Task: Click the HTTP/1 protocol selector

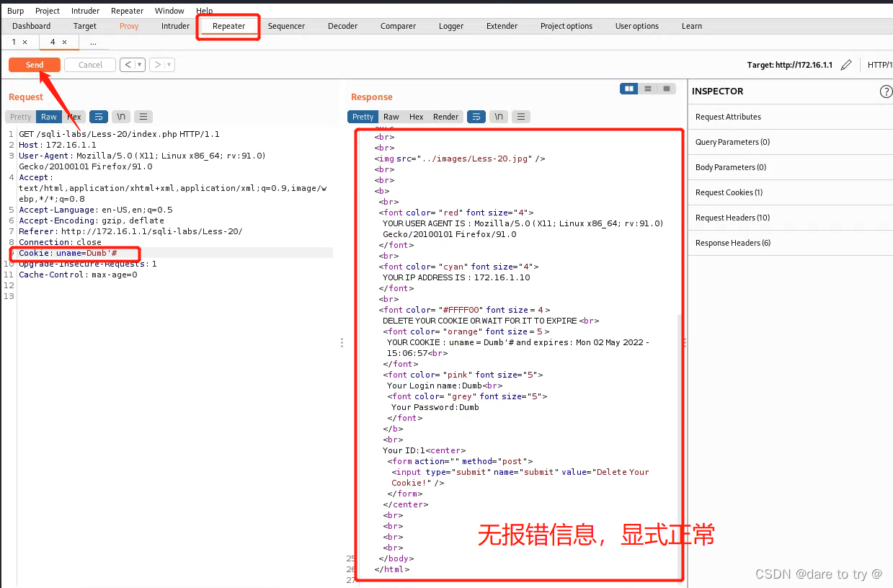Action: (880, 65)
